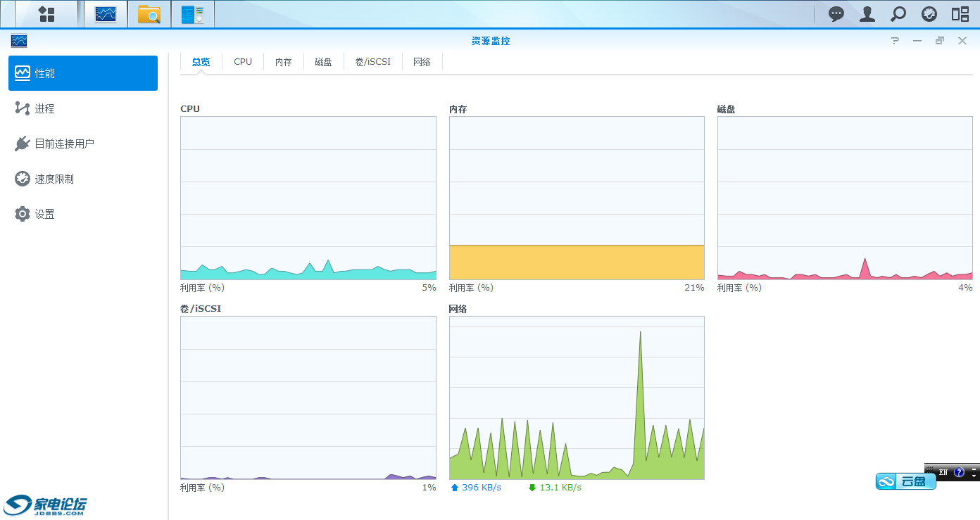Click the 卷/iSCSI chart heading
This screenshot has width=980, height=520.
pos(201,309)
